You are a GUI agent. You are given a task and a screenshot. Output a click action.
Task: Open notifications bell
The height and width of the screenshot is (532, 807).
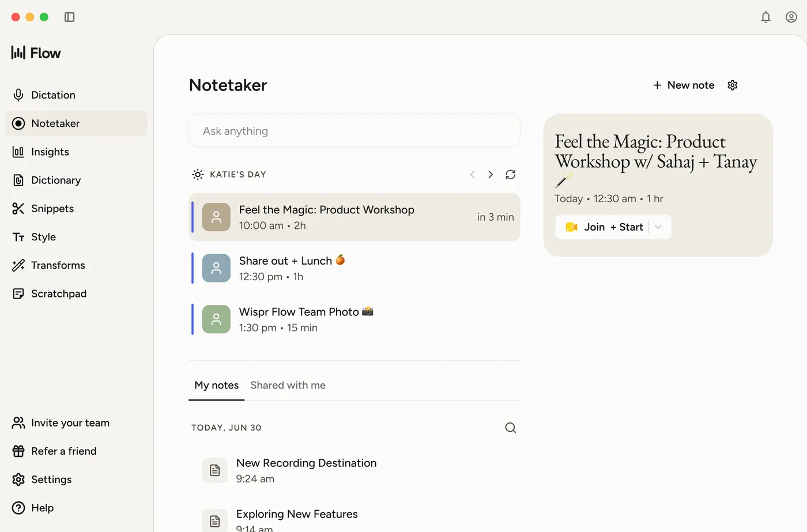tap(765, 17)
